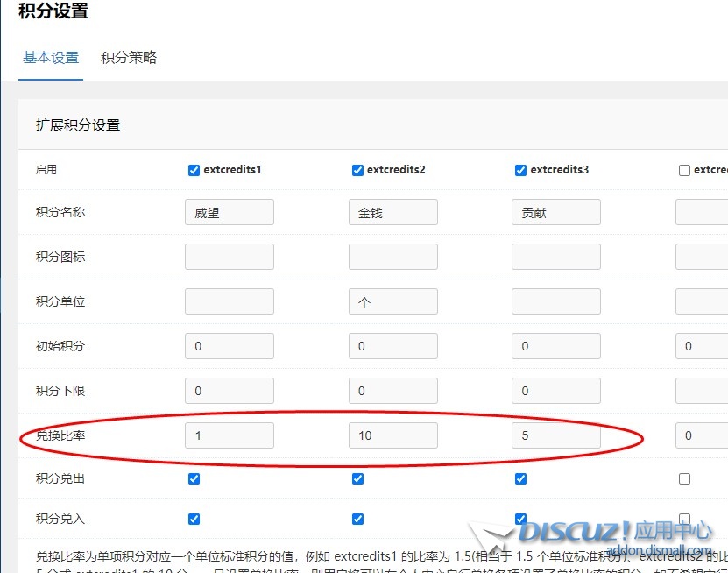728x573 pixels.
Task: Click the 兑换比率 field for extcredits1
Action: tap(230, 435)
